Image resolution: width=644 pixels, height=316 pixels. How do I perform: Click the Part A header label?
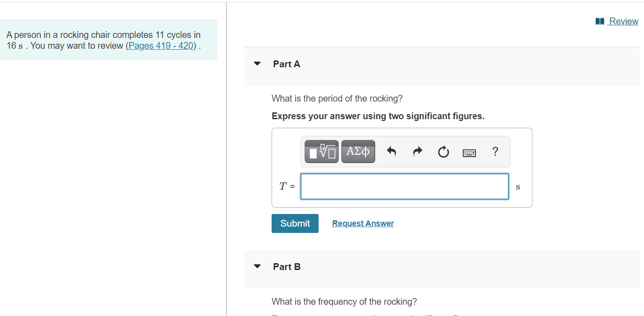(287, 64)
